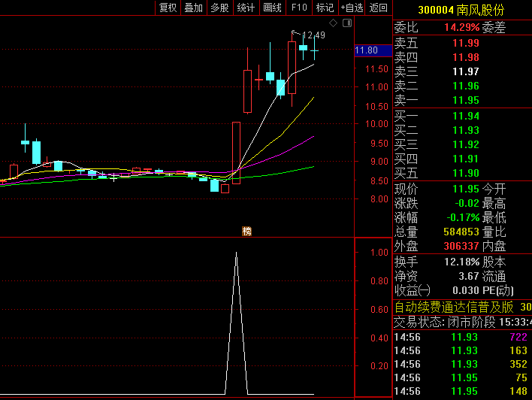Select the 买一 bid price 11.94
Screen dimensions: 532x400
tap(465, 116)
